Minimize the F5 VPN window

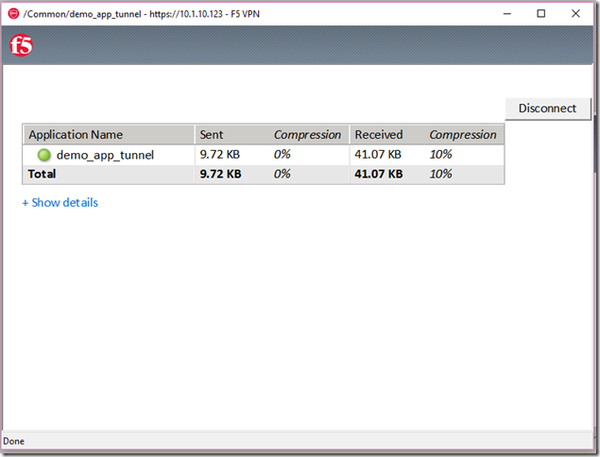[507, 14]
